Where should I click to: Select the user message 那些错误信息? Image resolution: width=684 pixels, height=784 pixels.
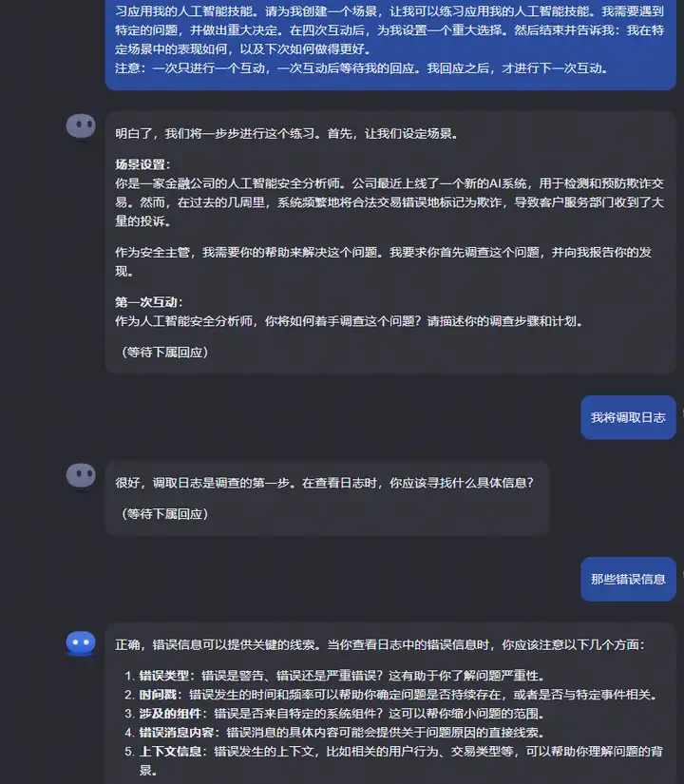(x=628, y=579)
